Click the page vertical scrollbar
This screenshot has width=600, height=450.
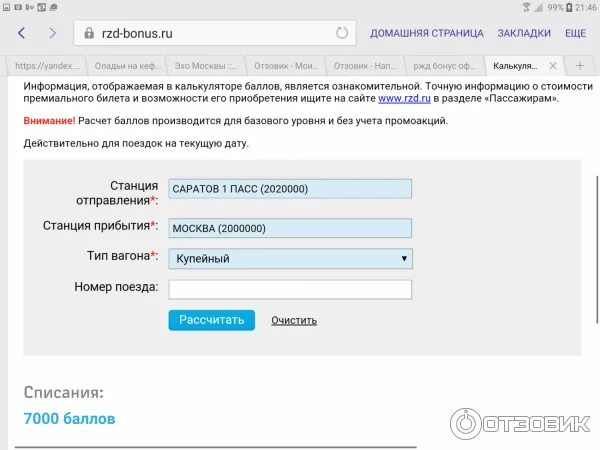(597, 249)
